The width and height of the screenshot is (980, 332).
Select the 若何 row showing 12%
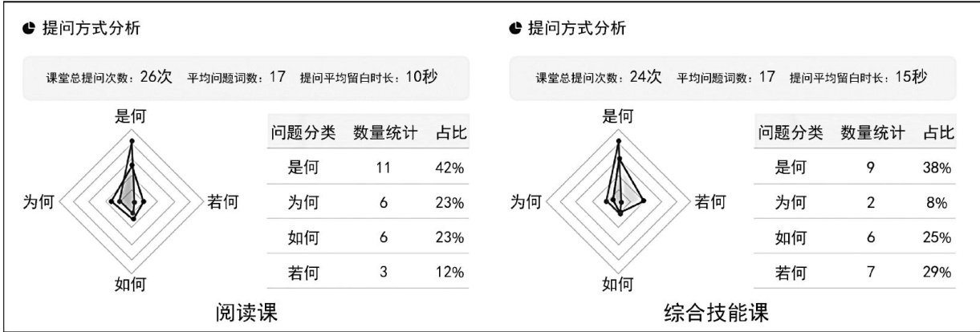tap(369, 271)
